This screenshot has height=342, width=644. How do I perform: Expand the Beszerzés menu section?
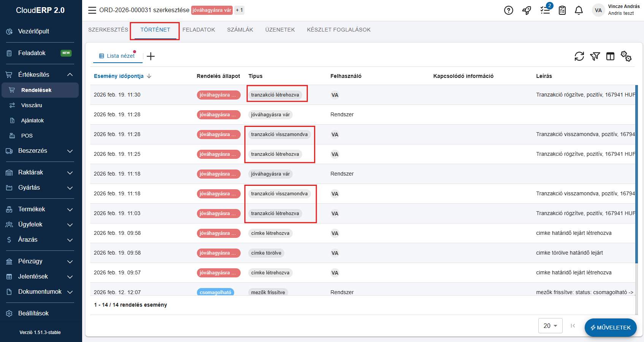[70, 151]
